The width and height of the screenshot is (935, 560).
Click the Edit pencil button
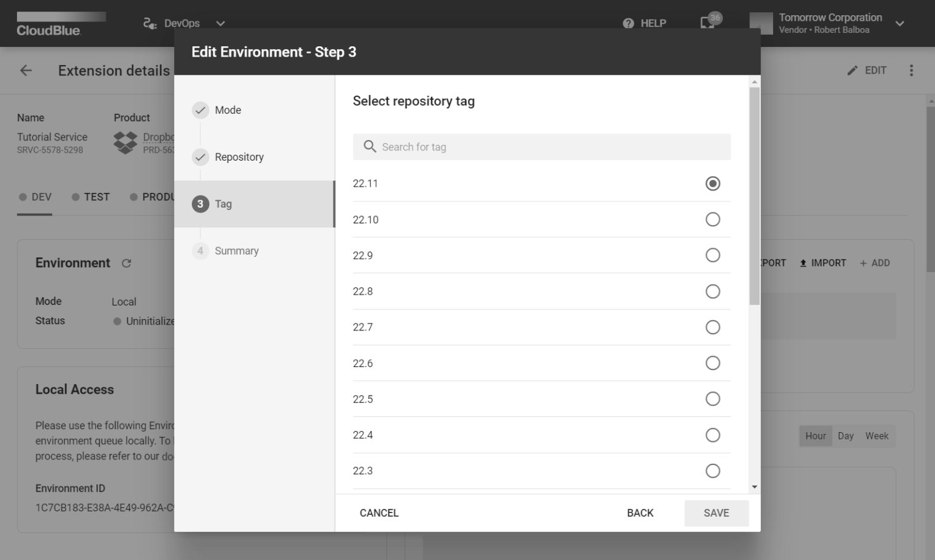point(867,71)
